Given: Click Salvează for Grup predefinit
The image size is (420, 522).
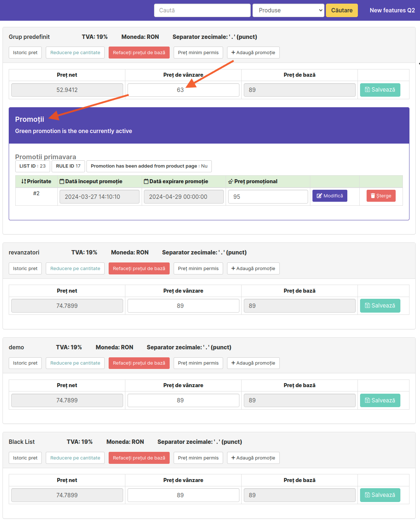Looking at the screenshot, I should pos(380,90).
